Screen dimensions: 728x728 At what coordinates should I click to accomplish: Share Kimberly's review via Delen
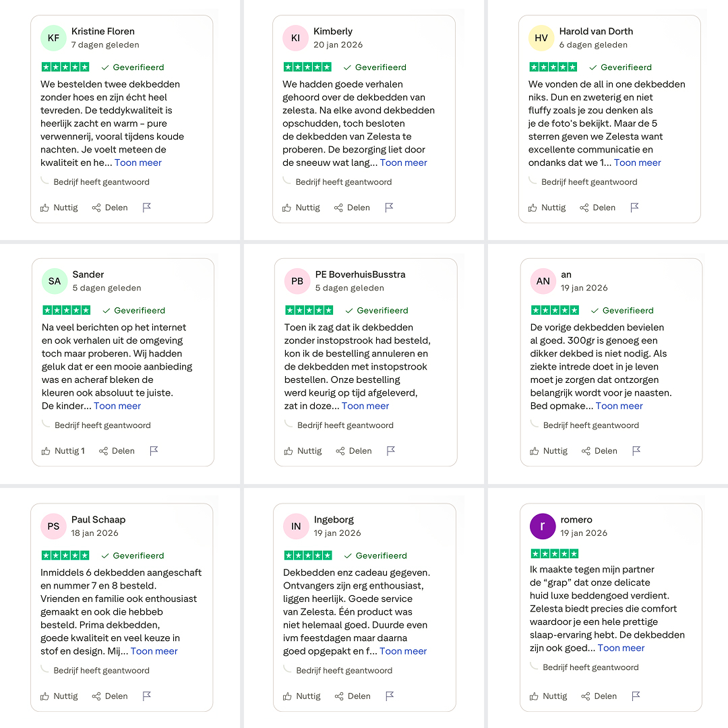click(352, 208)
